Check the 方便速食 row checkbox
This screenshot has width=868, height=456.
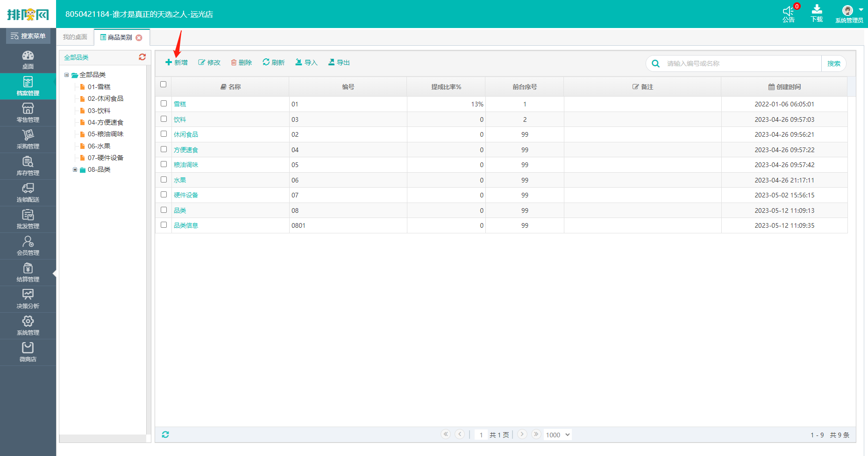point(164,149)
